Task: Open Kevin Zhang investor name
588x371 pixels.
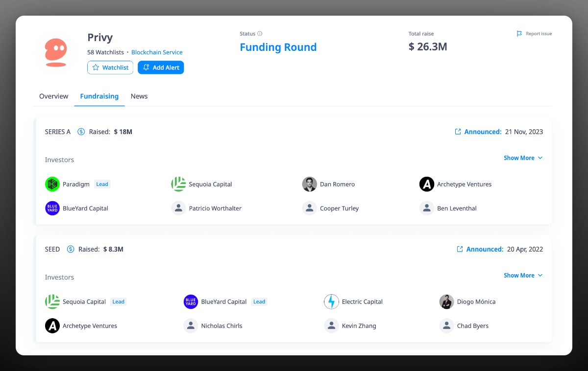Action: pyautogui.click(x=359, y=325)
